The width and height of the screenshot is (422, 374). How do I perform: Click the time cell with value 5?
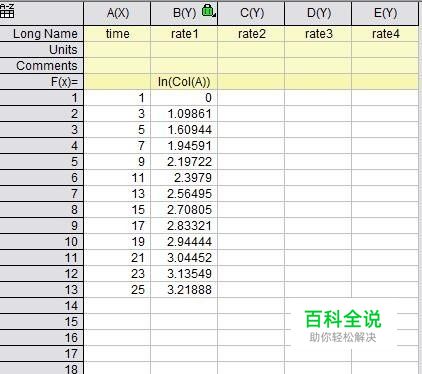[117, 130]
